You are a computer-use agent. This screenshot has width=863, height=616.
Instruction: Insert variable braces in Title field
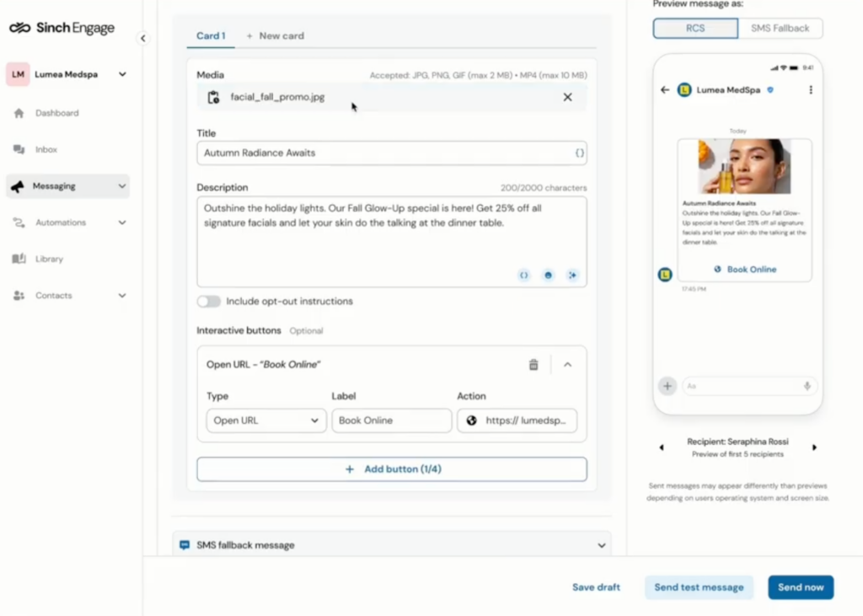coord(580,153)
